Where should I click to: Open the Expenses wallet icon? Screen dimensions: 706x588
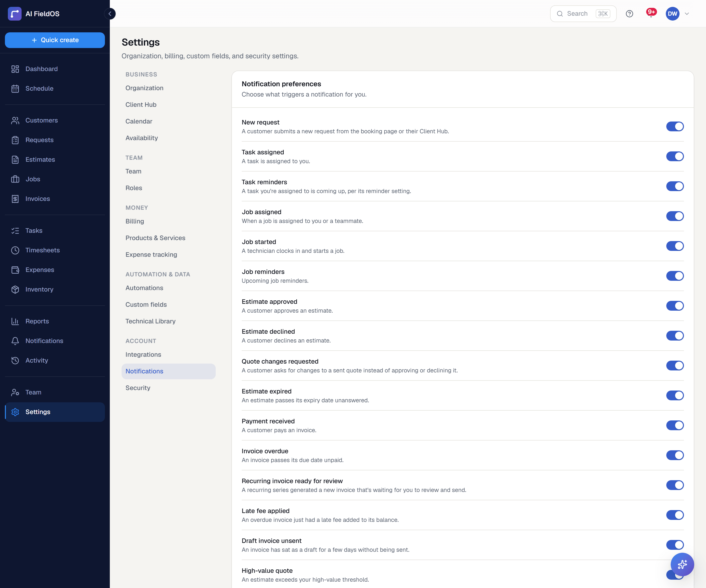click(15, 270)
